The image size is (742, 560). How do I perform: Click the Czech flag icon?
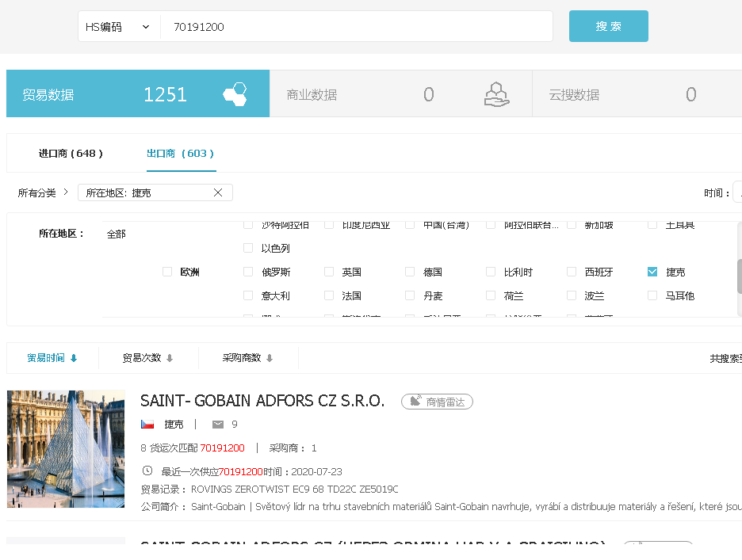pos(147,425)
